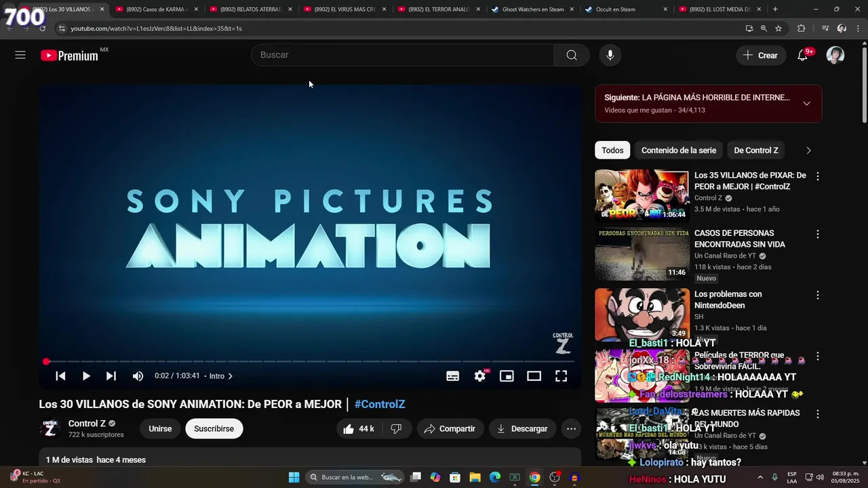
Task: Open options menu for Películas de TERROR video
Action: tap(818, 357)
